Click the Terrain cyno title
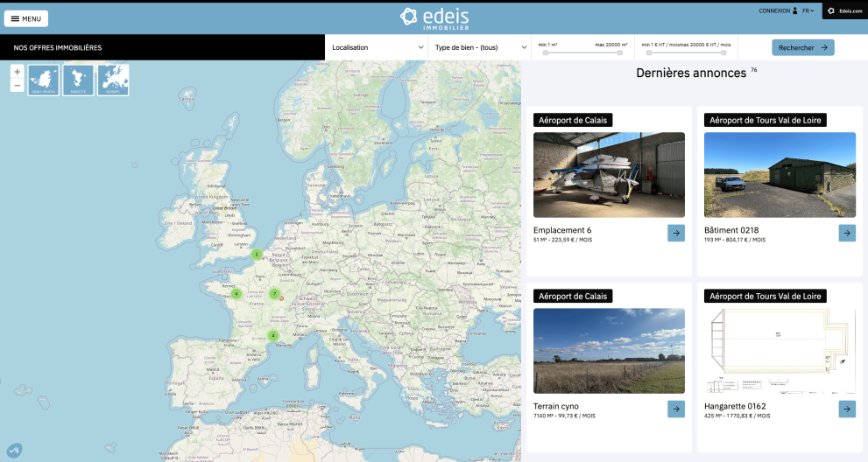 coord(556,406)
